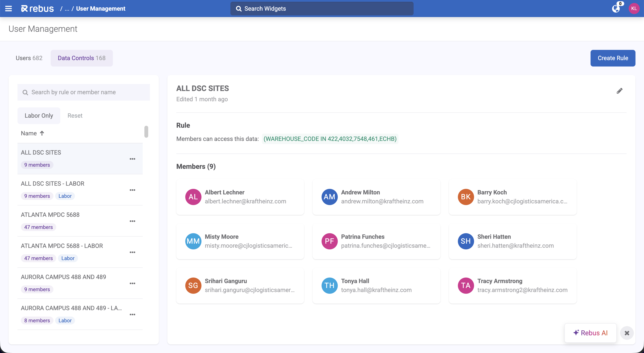
Task: Click the Create Rule button
Action: (x=613, y=58)
